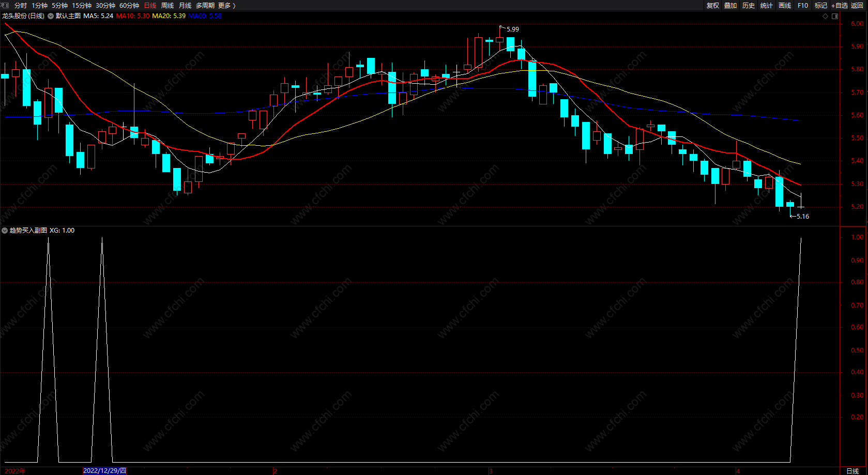
Task: Click the 5.50 price axis label
Action: click(857, 138)
